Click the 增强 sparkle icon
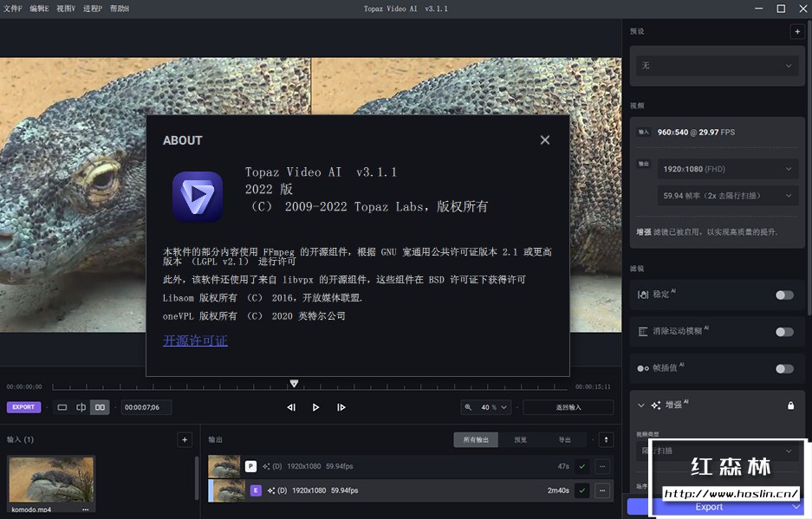Screen dimensions: 812x519 (656, 405)
